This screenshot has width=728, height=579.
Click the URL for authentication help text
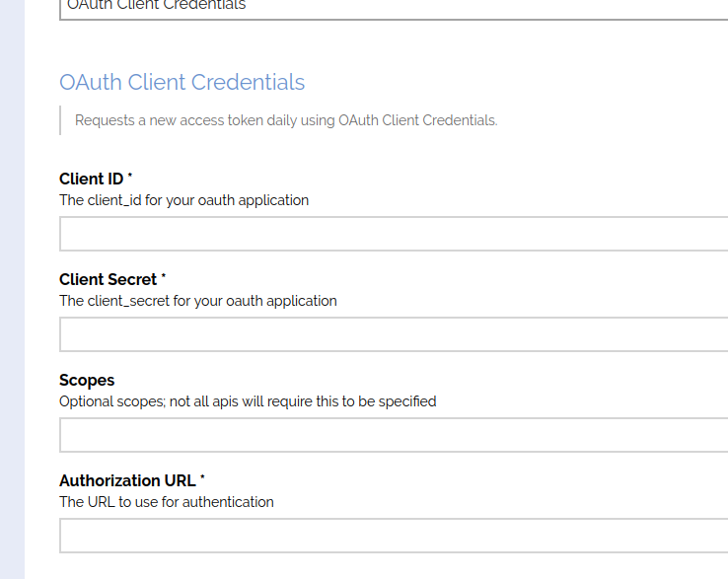[x=166, y=502]
